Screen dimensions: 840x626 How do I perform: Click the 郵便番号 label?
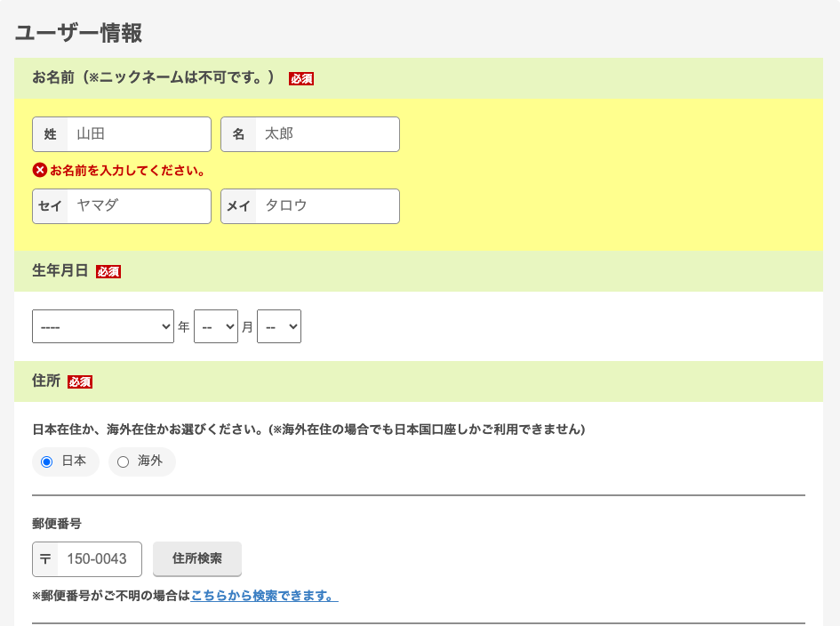click(x=57, y=523)
